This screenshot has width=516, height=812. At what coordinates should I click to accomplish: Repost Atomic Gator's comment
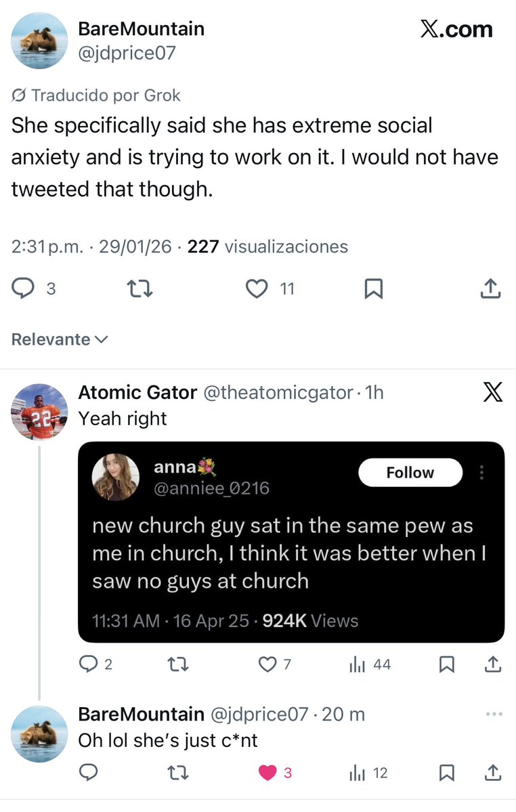(178, 664)
